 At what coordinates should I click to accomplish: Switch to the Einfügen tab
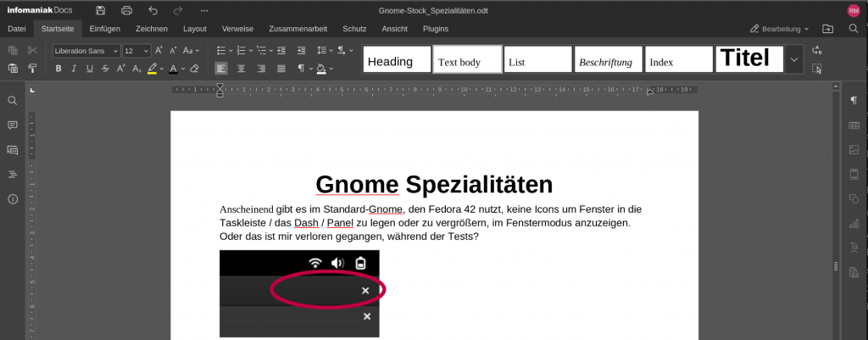(104, 29)
